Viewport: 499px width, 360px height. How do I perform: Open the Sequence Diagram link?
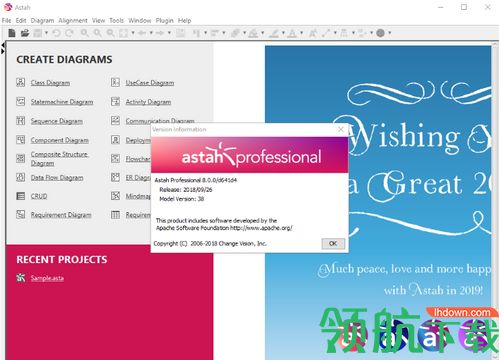(57, 121)
